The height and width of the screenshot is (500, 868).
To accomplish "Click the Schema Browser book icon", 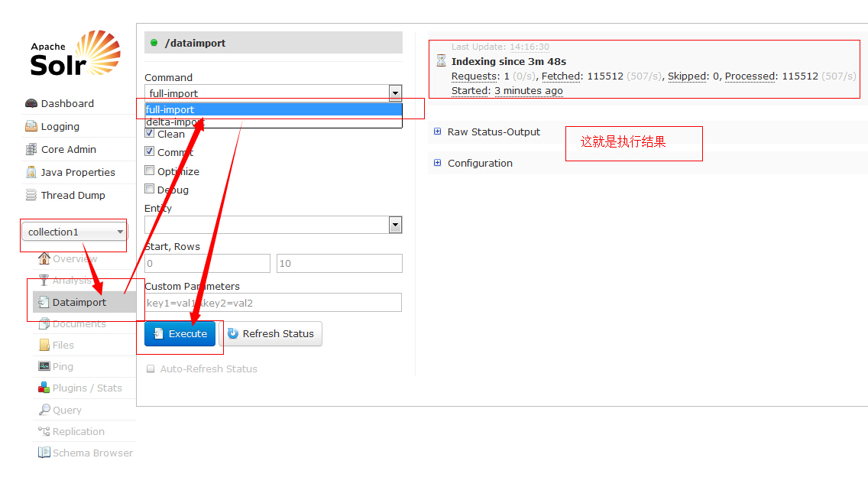I will click(x=44, y=453).
